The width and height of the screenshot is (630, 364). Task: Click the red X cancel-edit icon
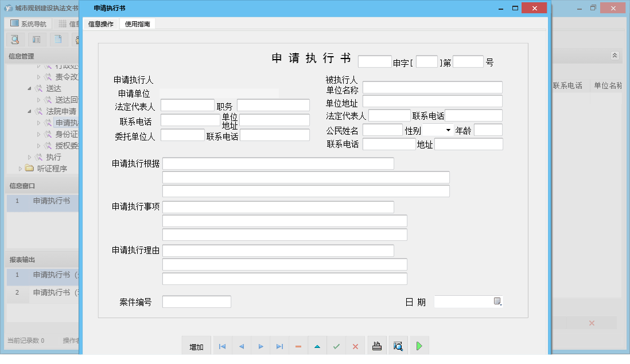point(355,346)
